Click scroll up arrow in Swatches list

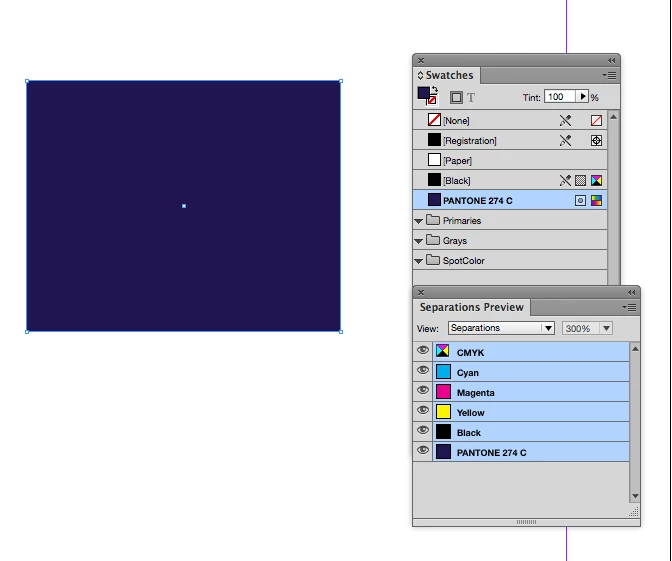(614, 117)
